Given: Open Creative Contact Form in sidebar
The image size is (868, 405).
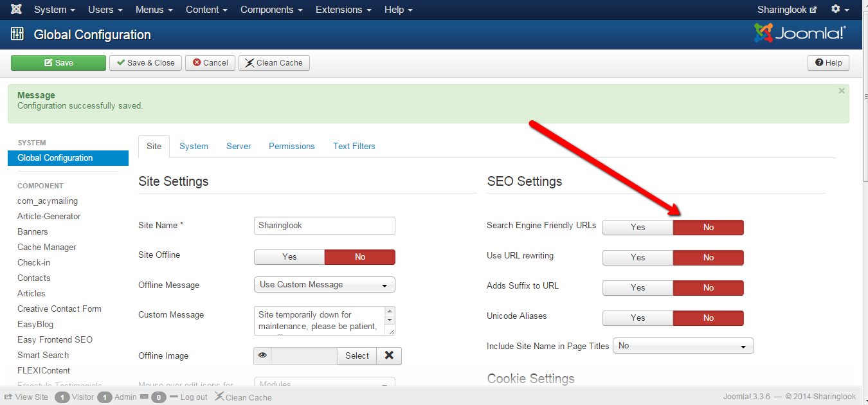Looking at the screenshot, I should pyautogui.click(x=59, y=309).
